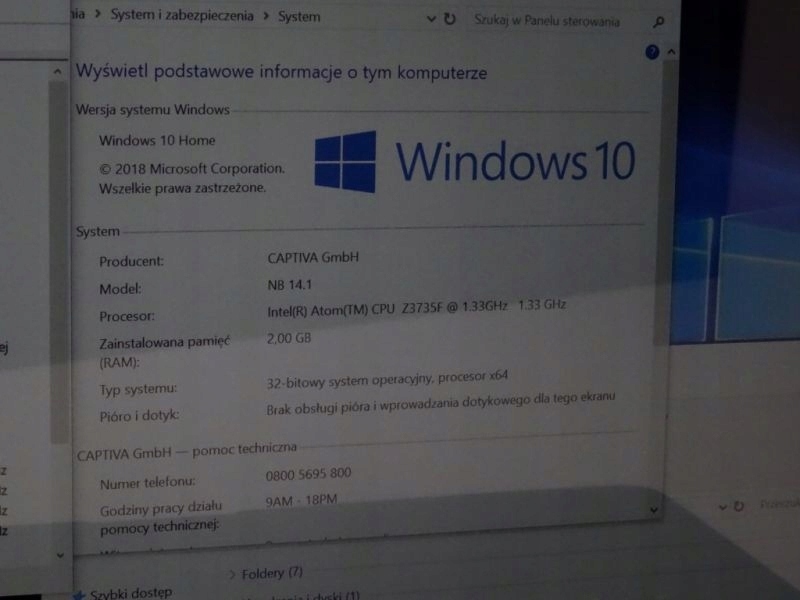This screenshot has height=600, width=800.
Task: Open the blue help question mark icon
Action: point(652,52)
